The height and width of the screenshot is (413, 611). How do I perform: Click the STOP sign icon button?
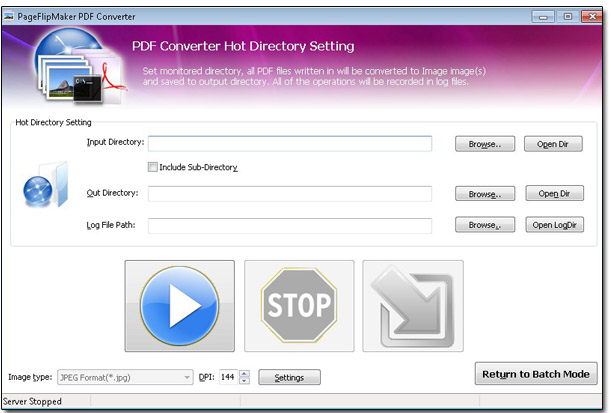point(299,306)
